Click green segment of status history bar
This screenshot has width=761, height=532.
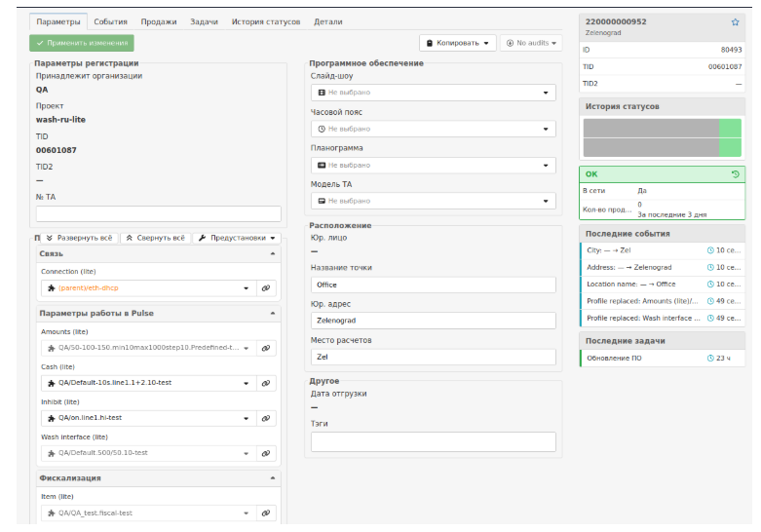730,137
